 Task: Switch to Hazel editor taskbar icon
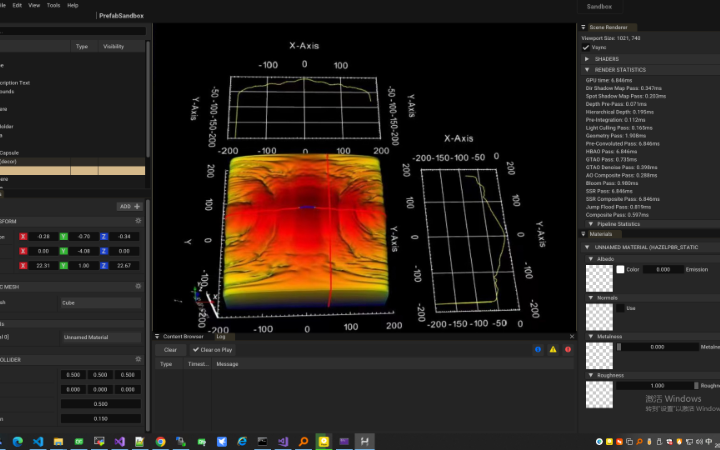pos(365,442)
